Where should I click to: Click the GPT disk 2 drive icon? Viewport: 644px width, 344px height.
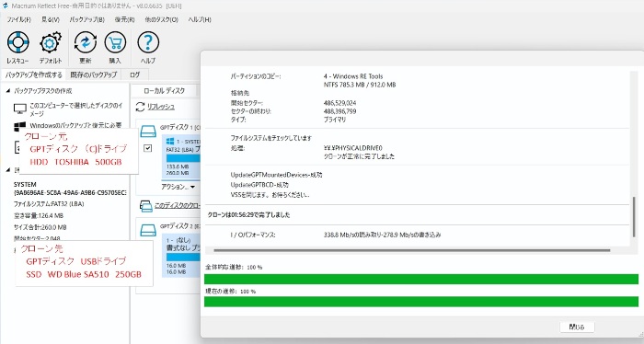(x=148, y=230)
